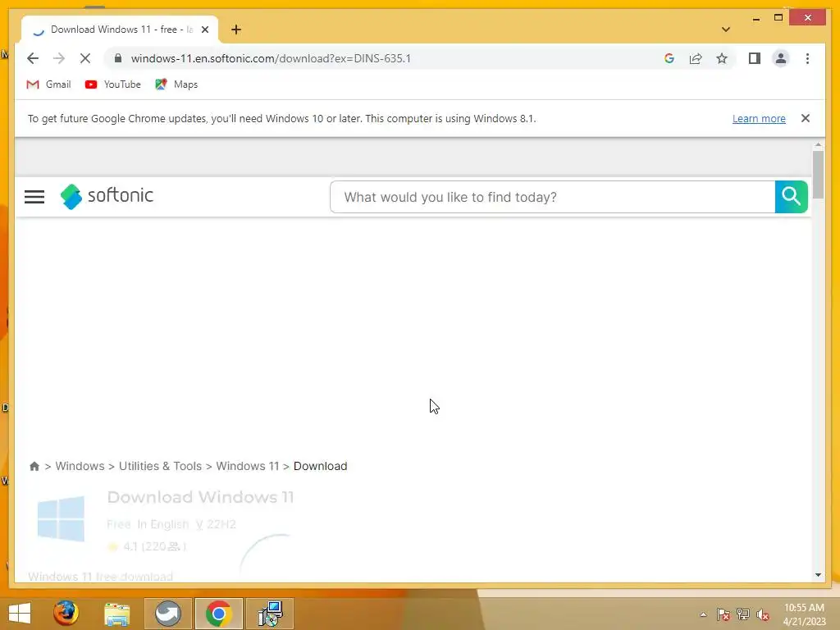Screen dimensions: 840x630
Task: Focus the Softonic search field
Action: [552, 197]
